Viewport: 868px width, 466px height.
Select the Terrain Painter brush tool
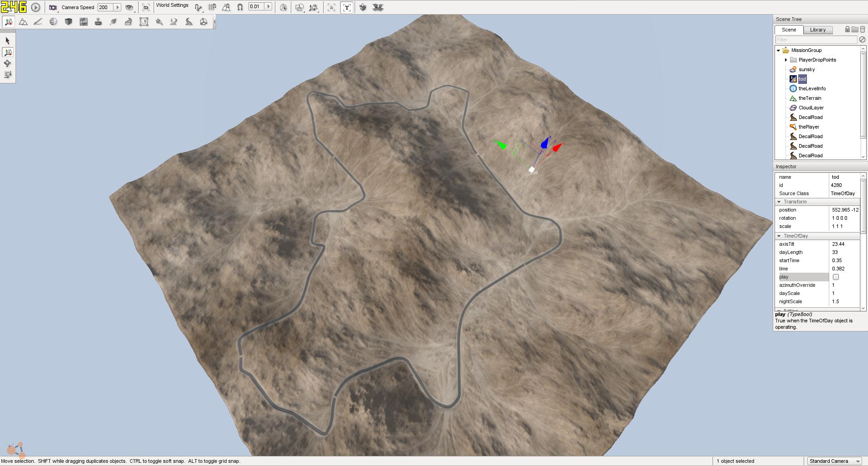pyautogui.click(x=38, y=21)
